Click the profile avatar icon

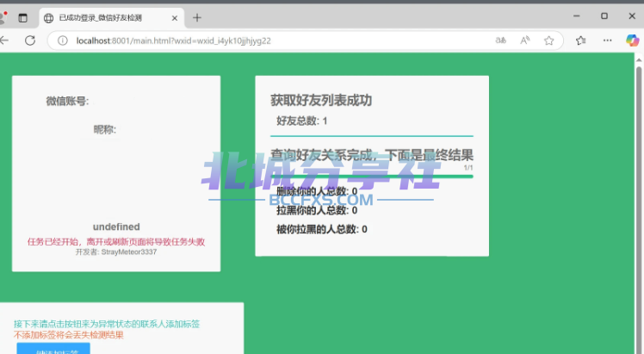click(x=3, y=18)
